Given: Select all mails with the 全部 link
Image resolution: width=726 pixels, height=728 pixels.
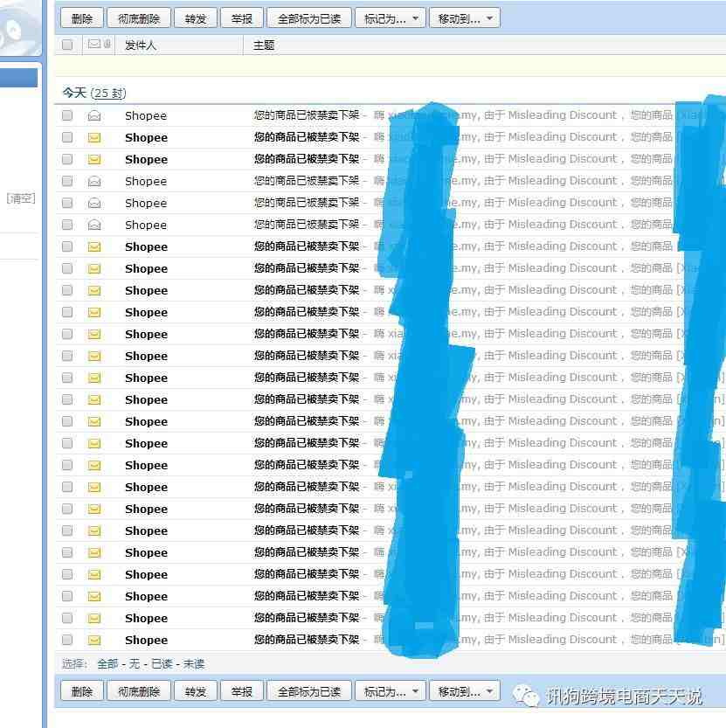Looking at the screenshot, I should pyautogui.click(x=107, y=664).
